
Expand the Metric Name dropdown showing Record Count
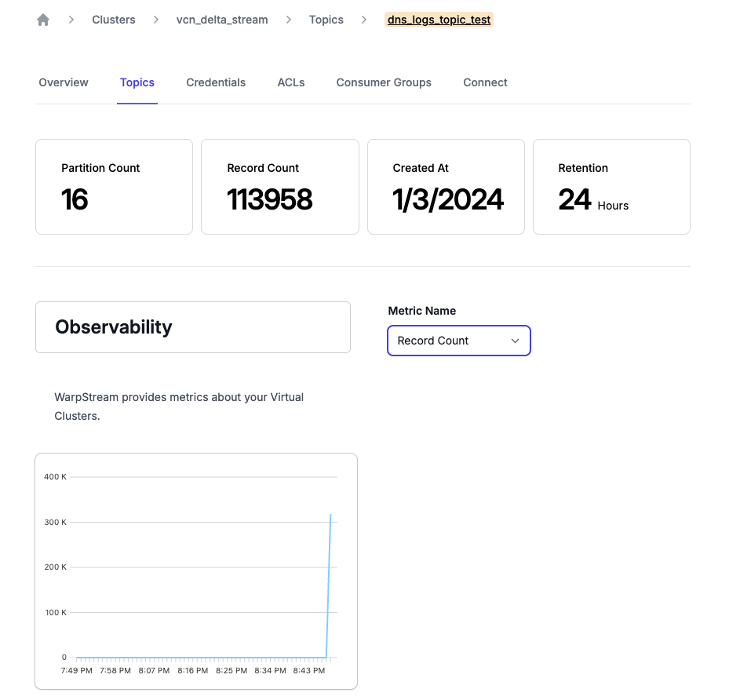click(x=458, y=341)
